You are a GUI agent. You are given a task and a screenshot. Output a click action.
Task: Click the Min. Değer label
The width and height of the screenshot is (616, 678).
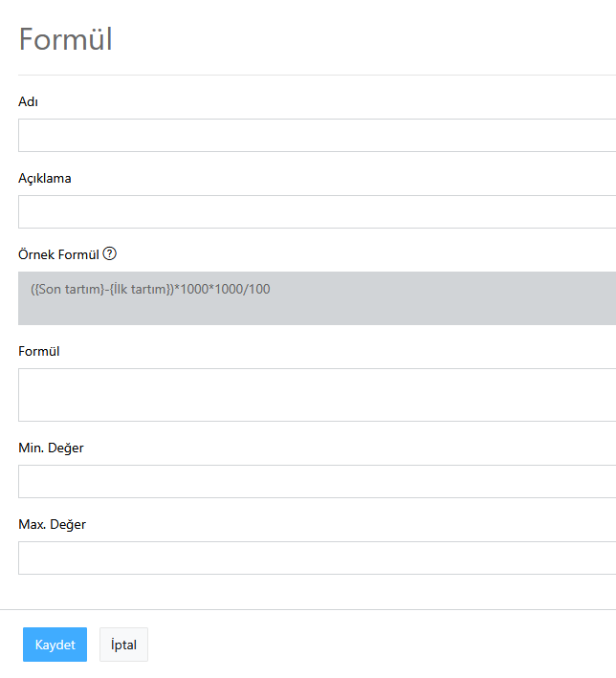click(x=51, y=448)
